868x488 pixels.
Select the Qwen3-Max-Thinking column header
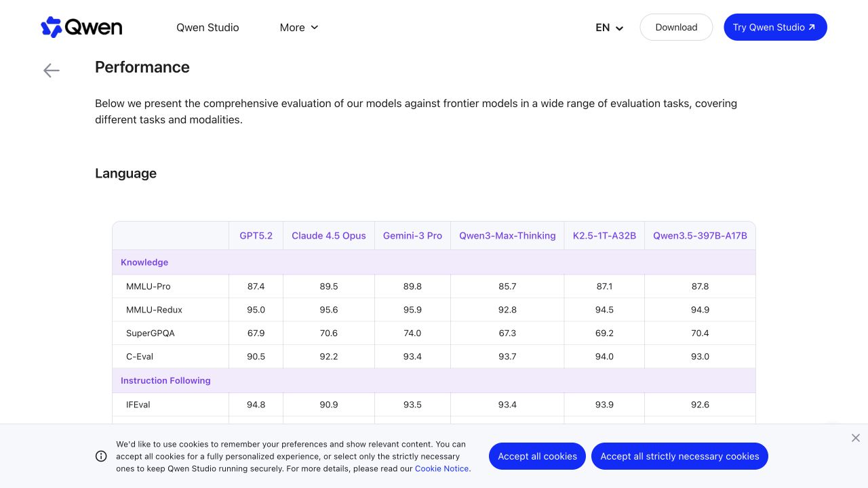(x=507, y=236)
